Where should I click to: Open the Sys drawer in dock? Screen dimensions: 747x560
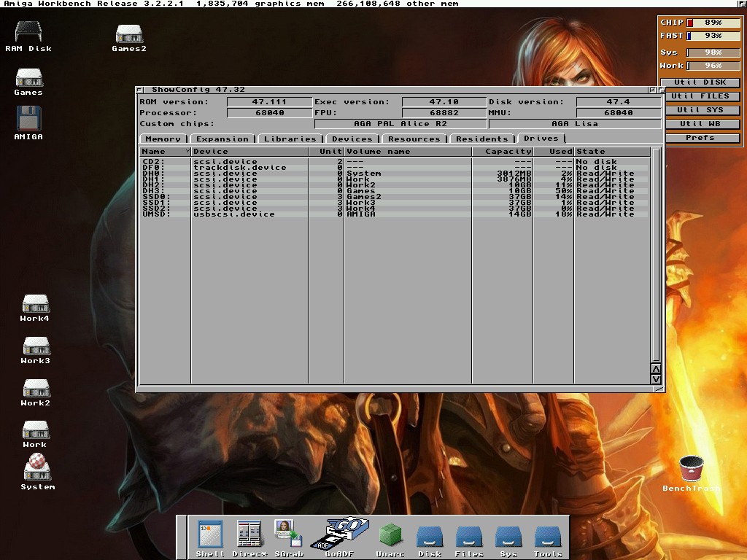508,541
